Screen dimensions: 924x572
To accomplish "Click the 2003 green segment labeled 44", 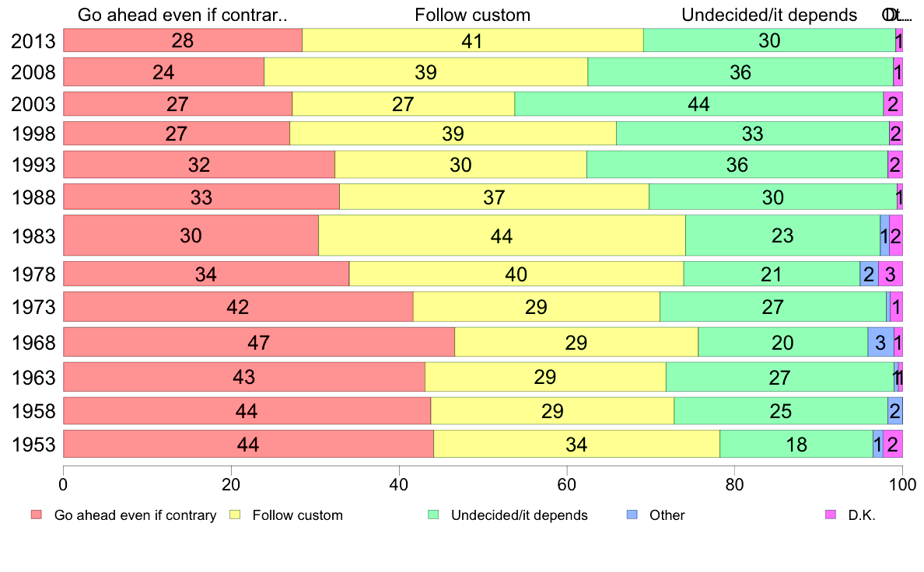I will [x=698, y=103].
